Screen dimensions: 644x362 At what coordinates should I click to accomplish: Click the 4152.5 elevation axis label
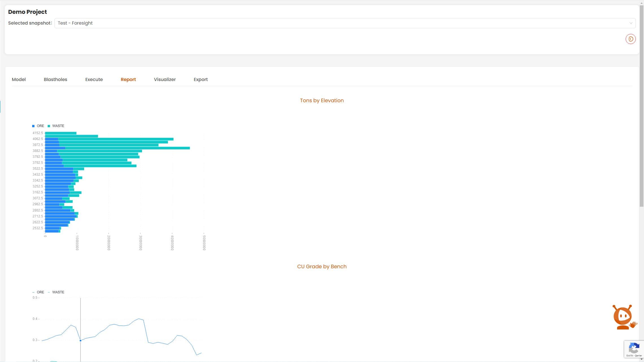[x=38, y=133]
